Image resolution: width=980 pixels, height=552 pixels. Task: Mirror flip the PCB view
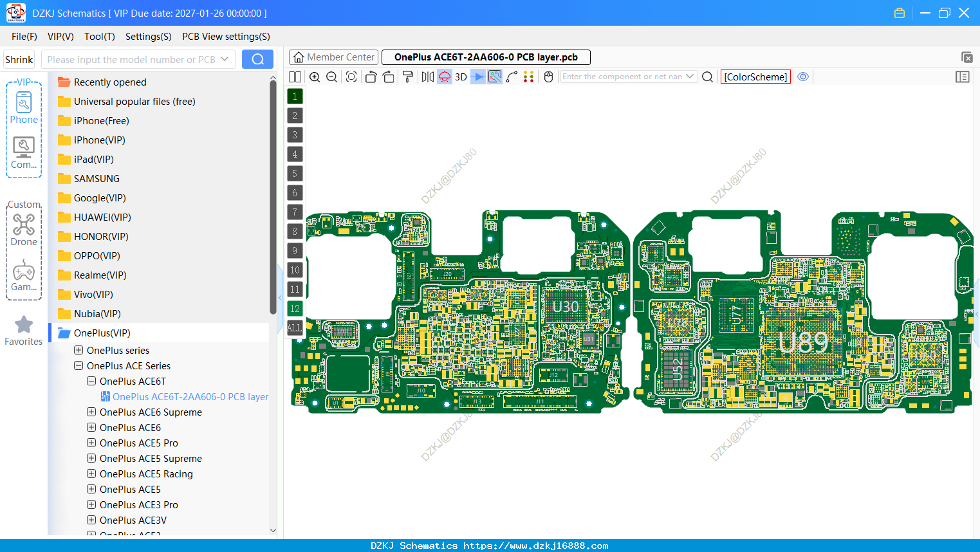click(428, 77)
